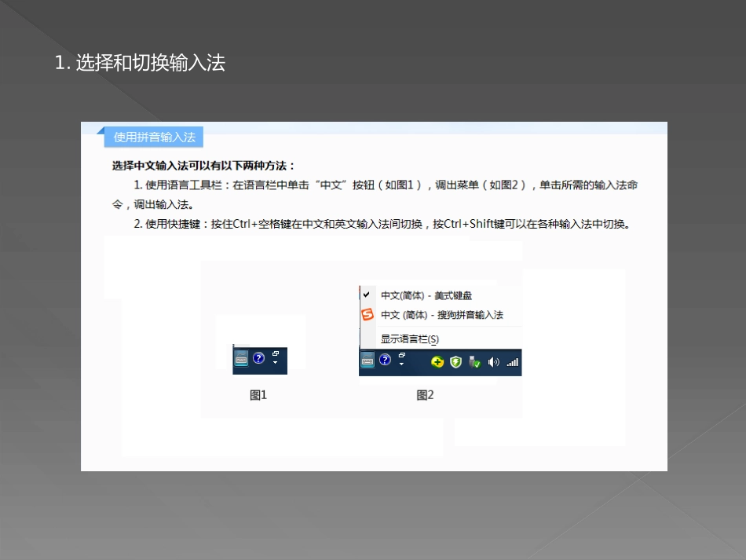The image size is (746, 560).
Task: Click the restore icon in Figure 2 language bar
Action: tap(401, 356)
